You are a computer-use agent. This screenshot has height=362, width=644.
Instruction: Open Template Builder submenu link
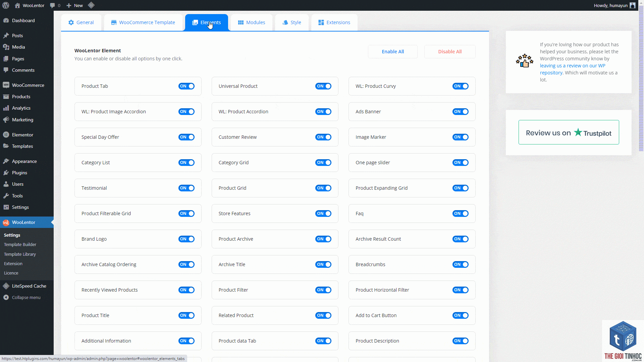tap(20, 245)
